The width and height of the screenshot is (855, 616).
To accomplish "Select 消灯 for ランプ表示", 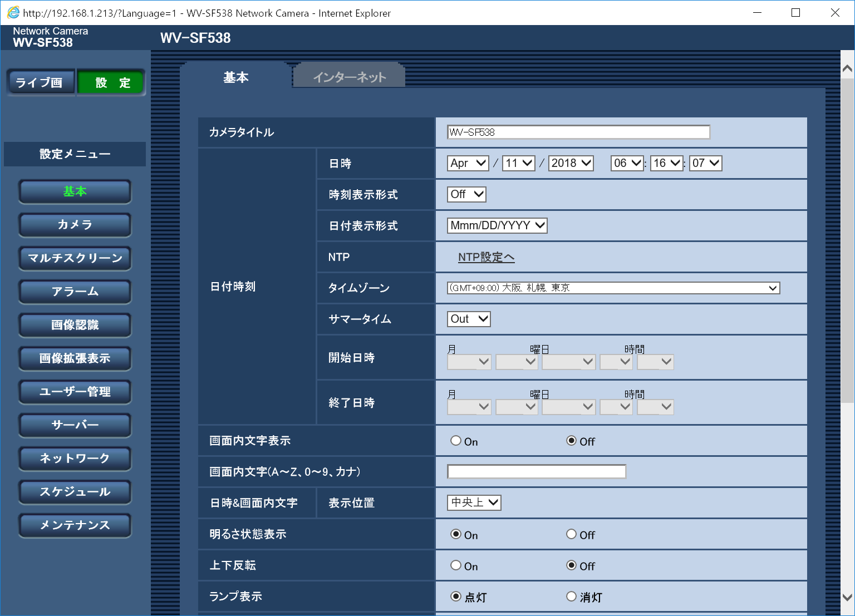I will click(x=572, y=597).
